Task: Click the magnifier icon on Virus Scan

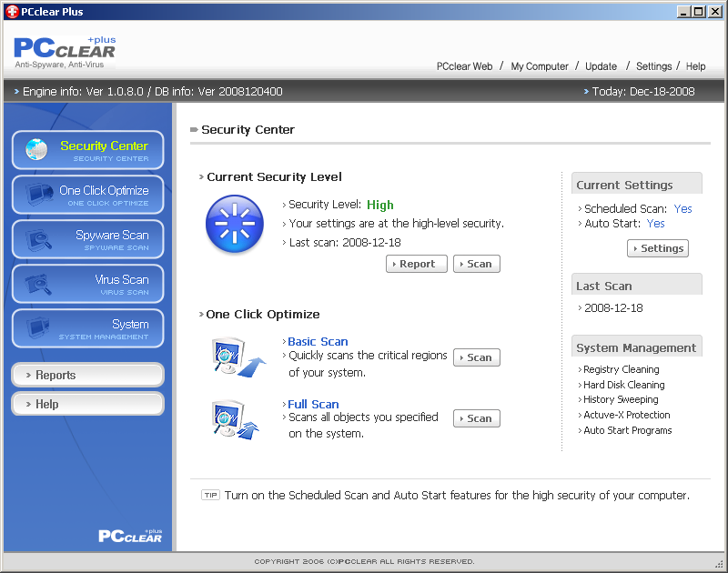Action: [38, 284]
